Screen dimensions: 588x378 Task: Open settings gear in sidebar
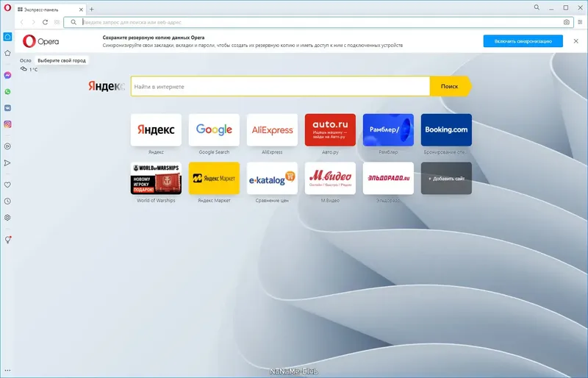pos(7,218)
